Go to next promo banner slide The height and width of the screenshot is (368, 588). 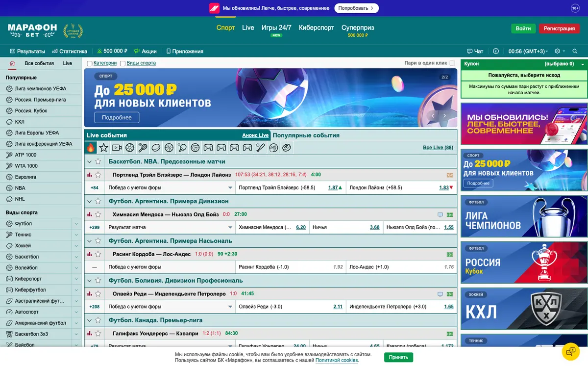pos(444,116)
